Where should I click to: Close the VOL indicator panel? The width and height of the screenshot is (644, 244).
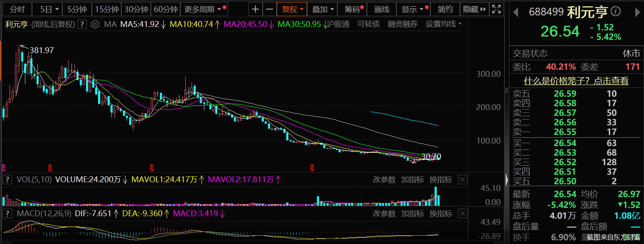click(462, 180)
